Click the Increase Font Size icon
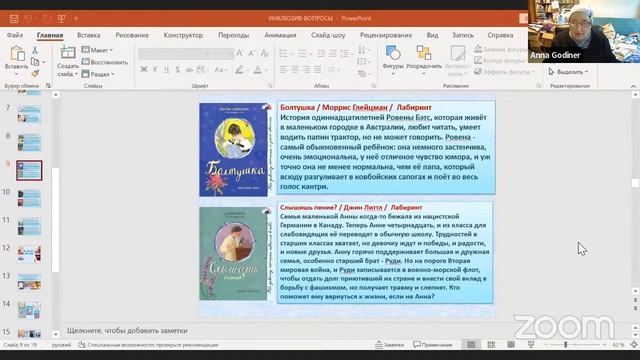640x360 pixels. pos(240,53)
